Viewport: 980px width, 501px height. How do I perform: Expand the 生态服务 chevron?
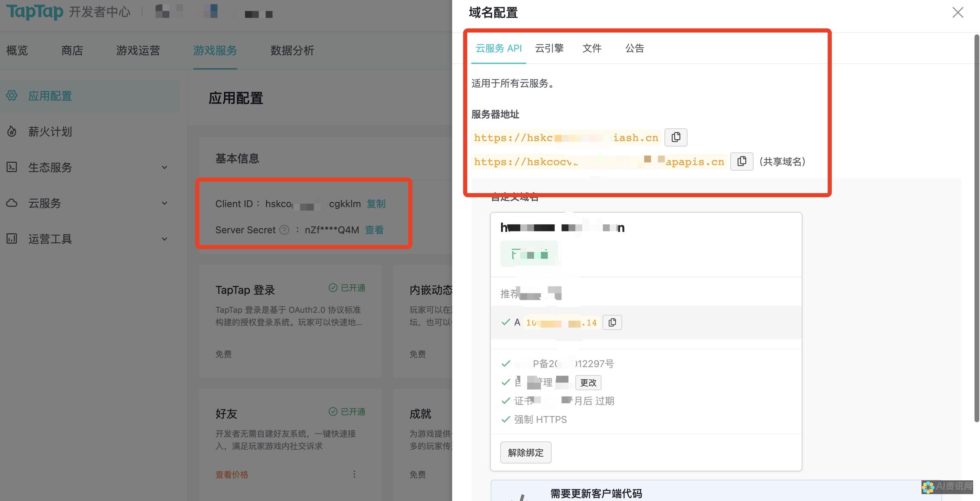click(164, 167)
